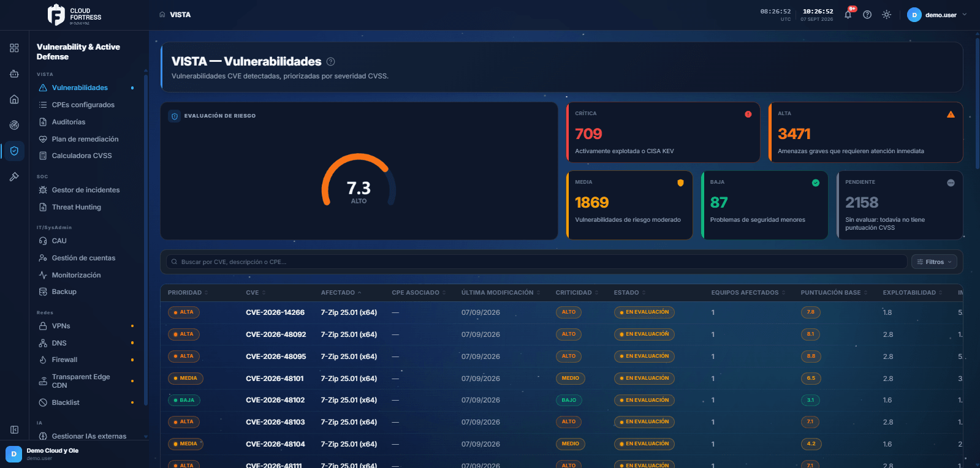
Task: Click the shield icon in Evaluación de riesgo card
Action: [175, 116]
